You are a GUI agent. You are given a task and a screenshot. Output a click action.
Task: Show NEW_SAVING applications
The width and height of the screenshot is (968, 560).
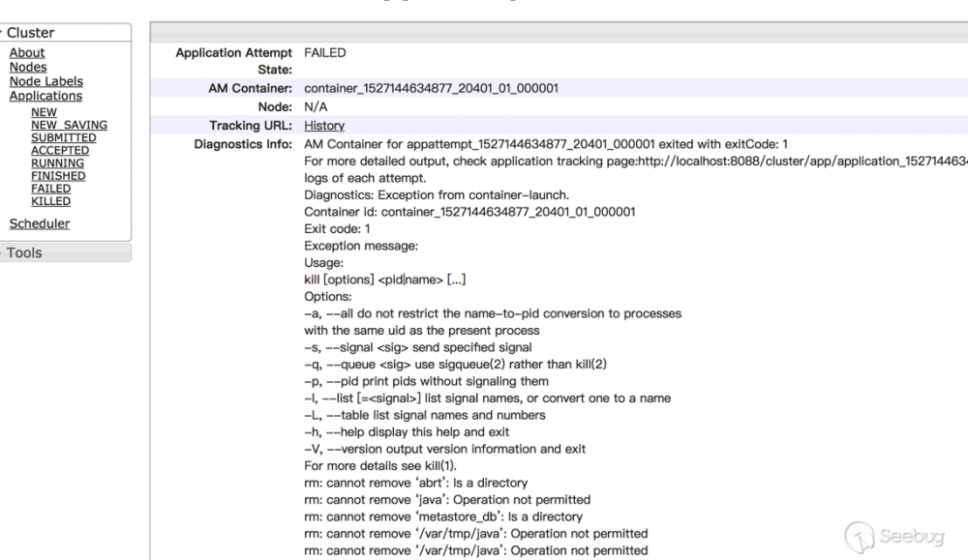point(69,125)
